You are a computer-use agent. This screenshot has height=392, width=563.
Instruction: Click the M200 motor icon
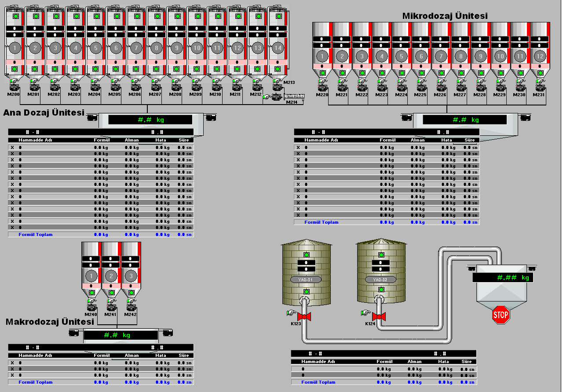coord(15,87)
